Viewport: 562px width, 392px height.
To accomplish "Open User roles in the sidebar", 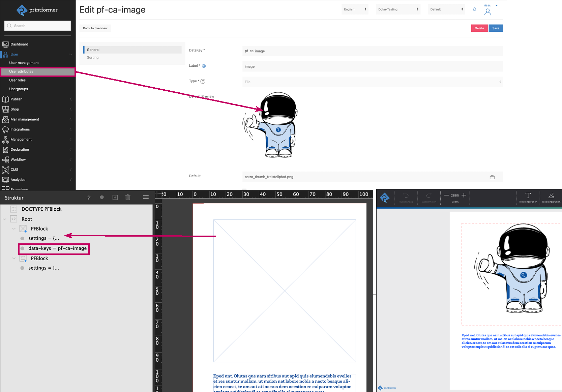I will click(18, 80).
